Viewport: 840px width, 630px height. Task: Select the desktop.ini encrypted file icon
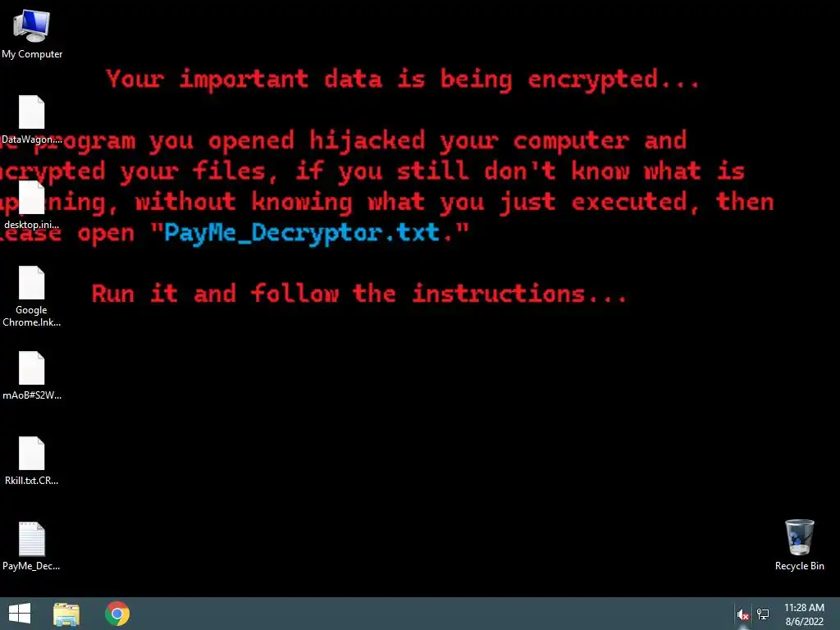click(x=32, y=205)
